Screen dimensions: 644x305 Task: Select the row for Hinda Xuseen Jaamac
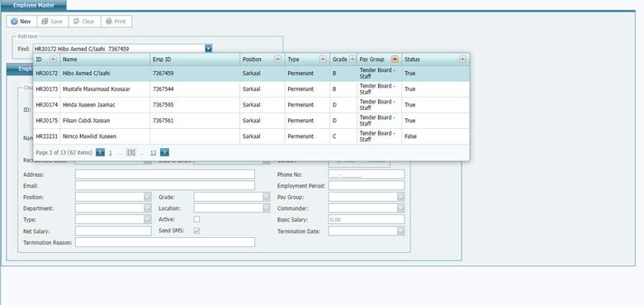pos(251,105)
